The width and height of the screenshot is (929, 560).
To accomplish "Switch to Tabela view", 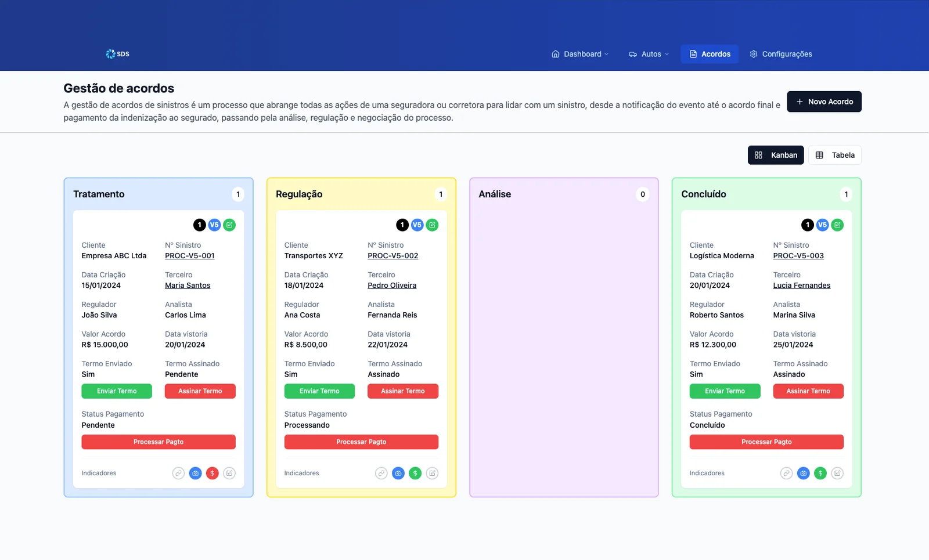I will click(x=835, y=155).
